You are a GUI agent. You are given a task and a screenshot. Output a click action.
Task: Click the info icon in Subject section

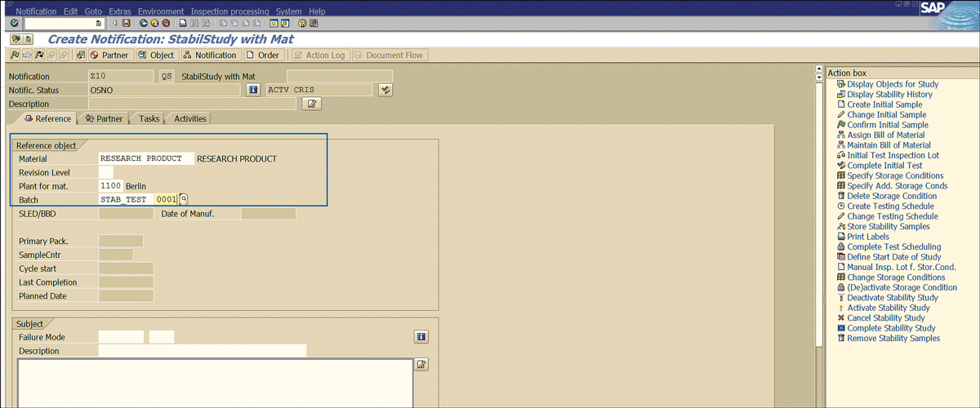[421, 337]
